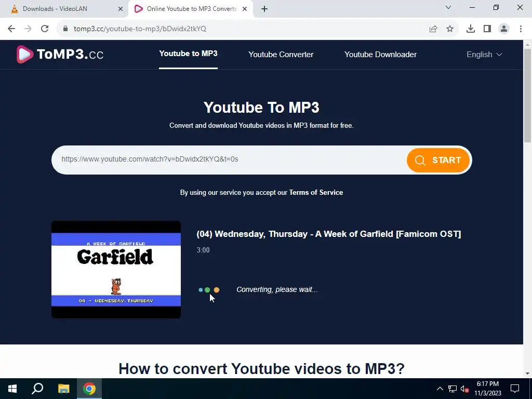Open the tab search chevron
The height and width of the screenshot is (399, 532).
(448, 7)
